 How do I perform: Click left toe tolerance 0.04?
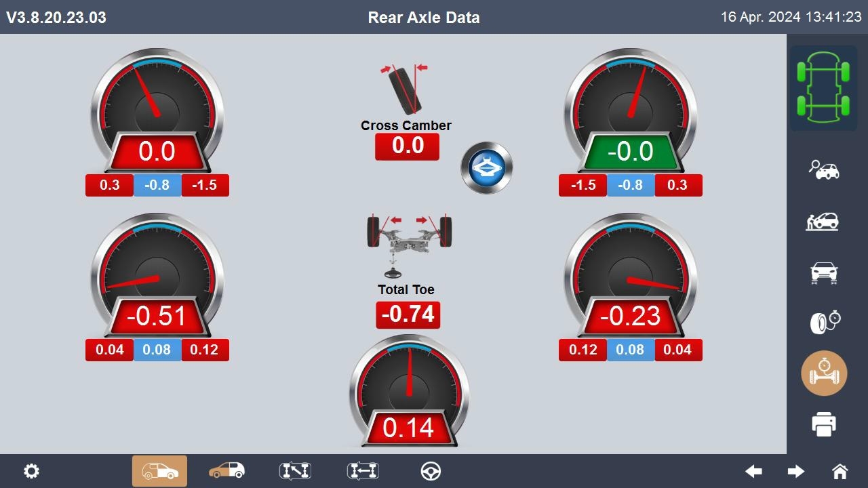(109, 350)
